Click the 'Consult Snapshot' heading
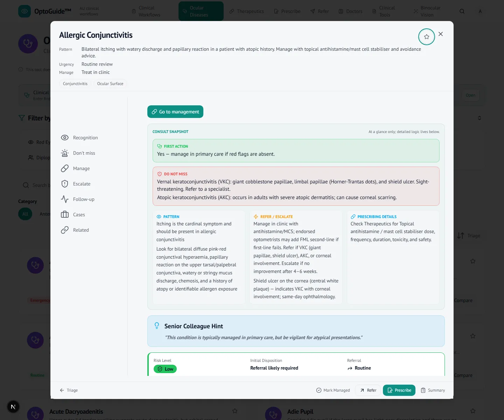Screen dimensions: 504x420 click(170, 132)
